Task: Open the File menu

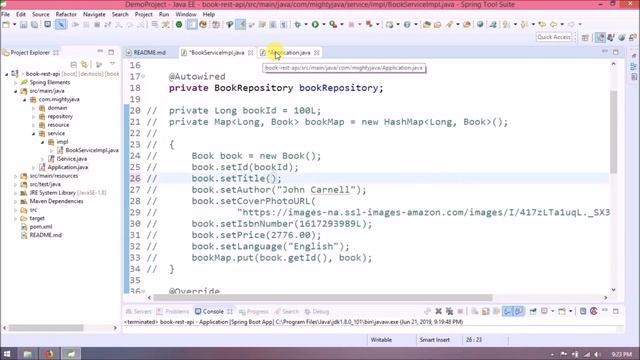Action: coord(6,14)
